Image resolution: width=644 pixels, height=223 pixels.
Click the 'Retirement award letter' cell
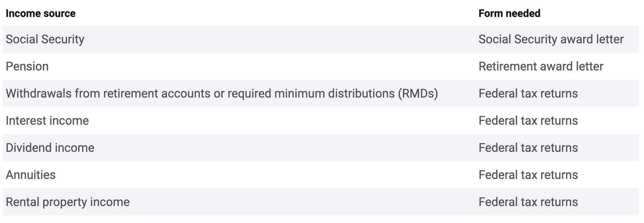(x=541, y=66)
